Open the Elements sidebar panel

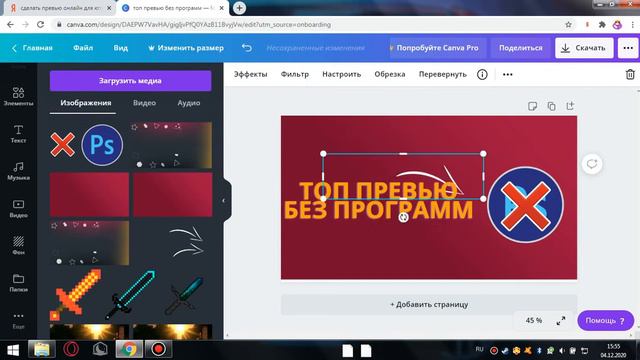click(x=18, y=96)
